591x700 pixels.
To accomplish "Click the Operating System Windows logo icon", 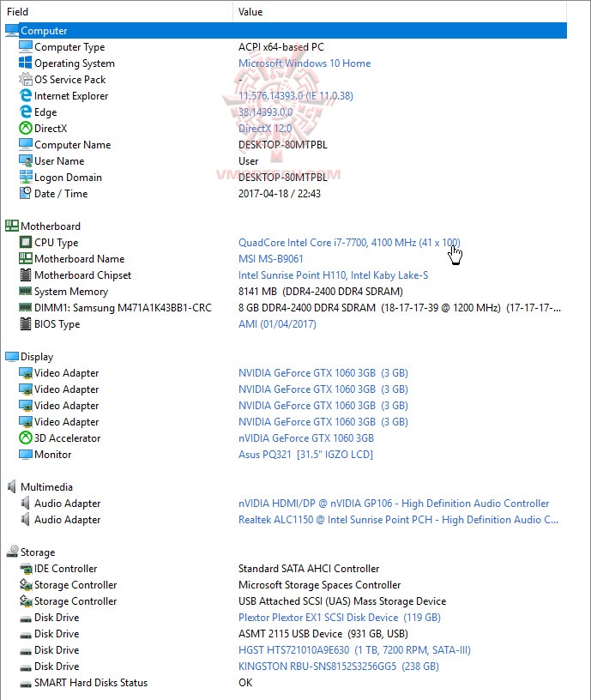I will tap(26, 63).
